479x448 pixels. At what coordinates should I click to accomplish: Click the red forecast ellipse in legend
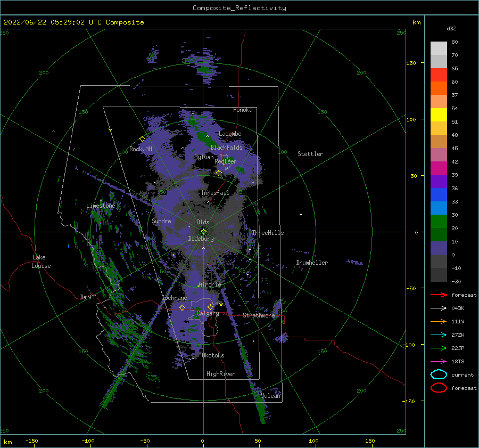pyautogui.click(x=439, y=388)
